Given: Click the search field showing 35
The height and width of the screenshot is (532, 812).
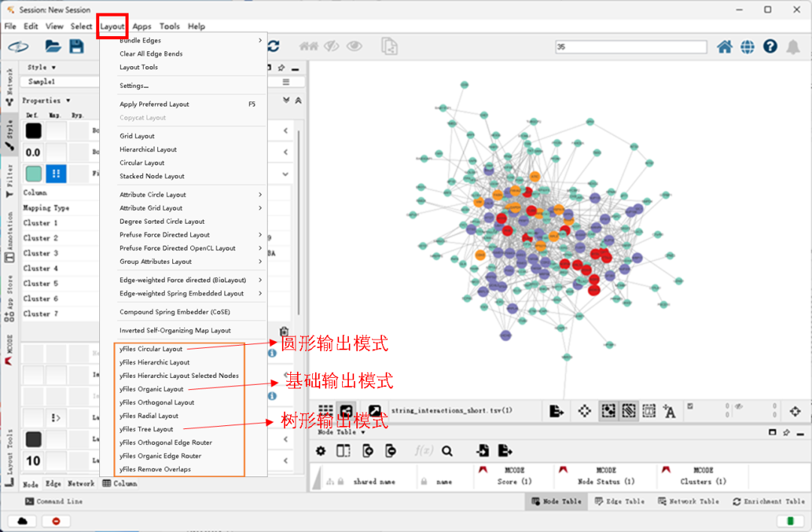Looking at the screenshot, I should [x=630, y=47].
